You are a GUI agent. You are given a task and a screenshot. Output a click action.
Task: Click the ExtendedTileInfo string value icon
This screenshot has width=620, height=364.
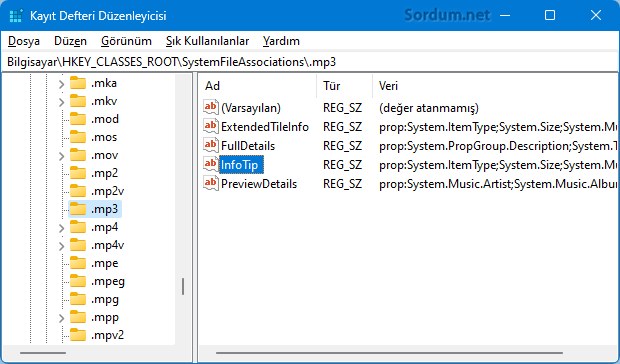click(x=210, y=126)
